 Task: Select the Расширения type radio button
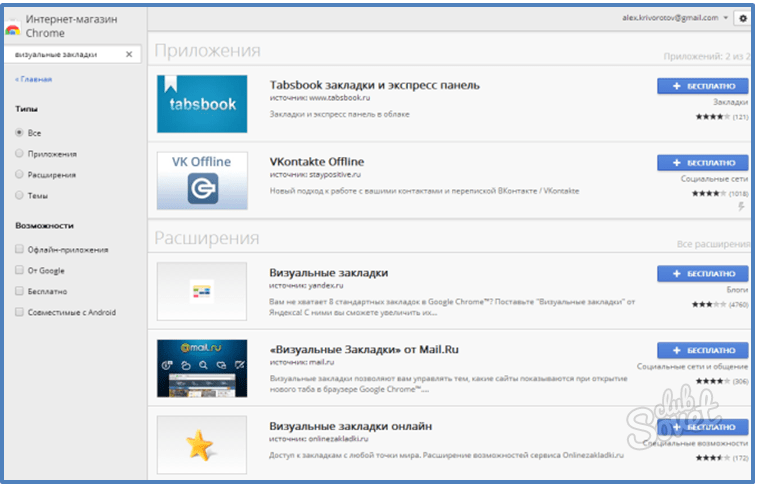[x=19, y=174]
